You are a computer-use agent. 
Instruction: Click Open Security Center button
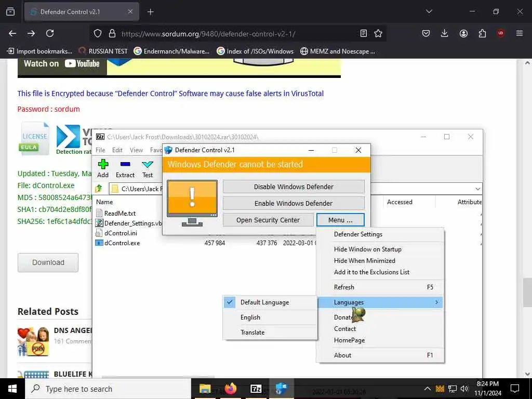pos(268,220)
